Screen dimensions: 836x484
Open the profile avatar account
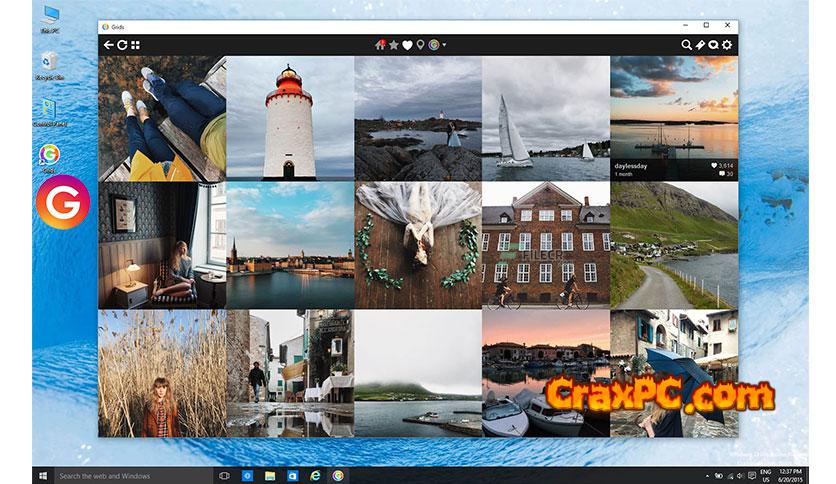pos(433,45)
